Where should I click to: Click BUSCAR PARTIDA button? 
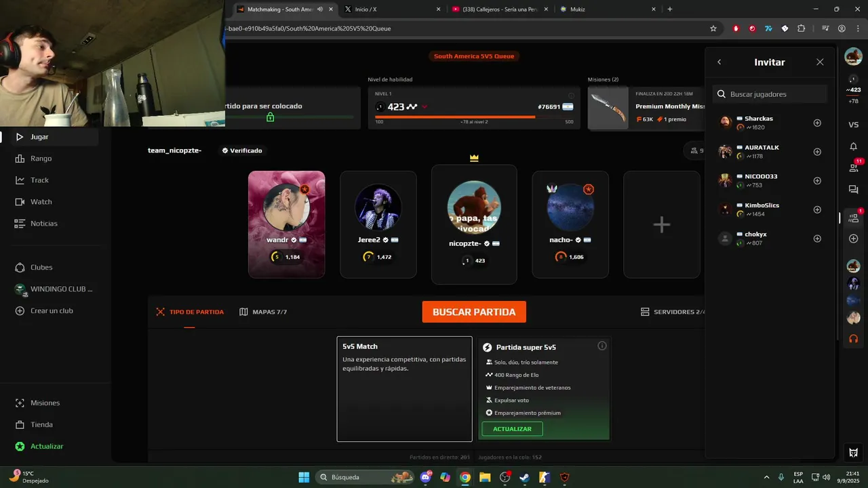pos(474,312)
